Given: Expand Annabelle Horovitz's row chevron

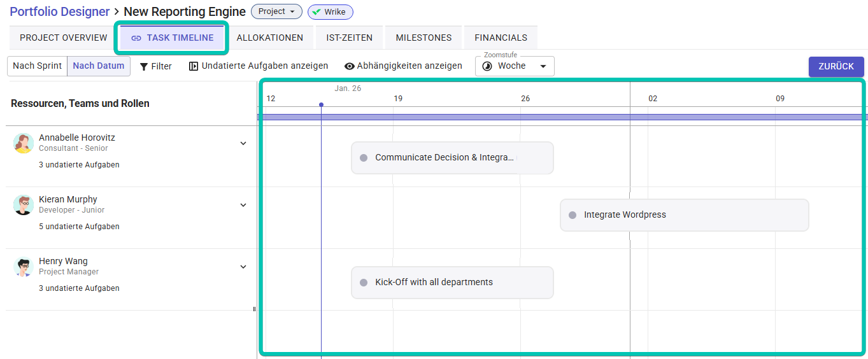Looking at the screenshot, I should [243, 143].
